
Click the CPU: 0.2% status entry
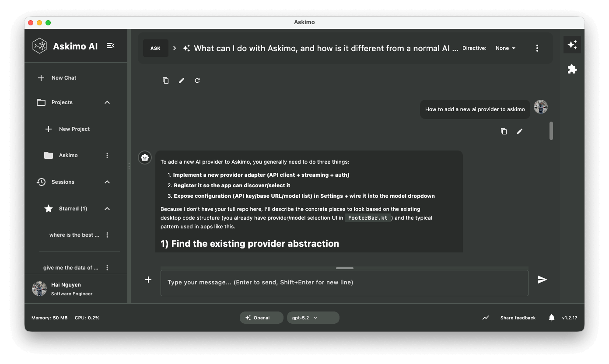(x=87, y=318)
